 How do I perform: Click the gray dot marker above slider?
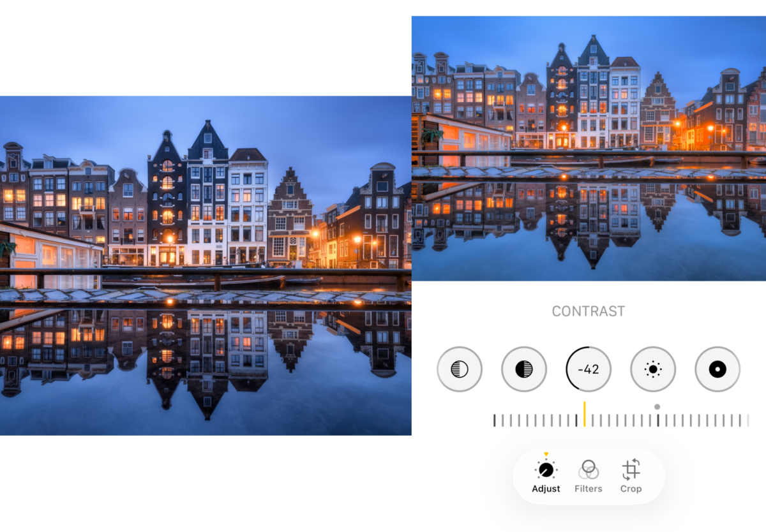tap(657, 406)
